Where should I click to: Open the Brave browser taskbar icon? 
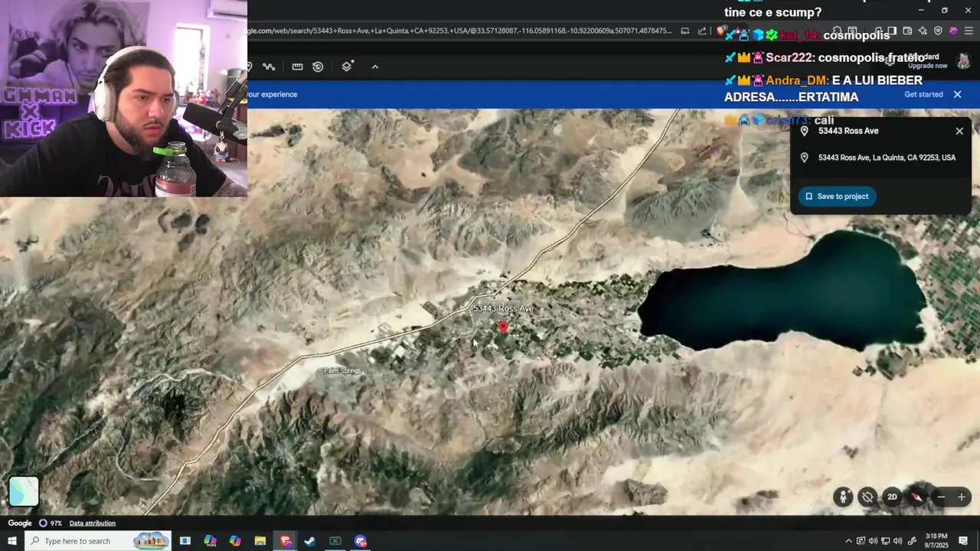[286, 541]
